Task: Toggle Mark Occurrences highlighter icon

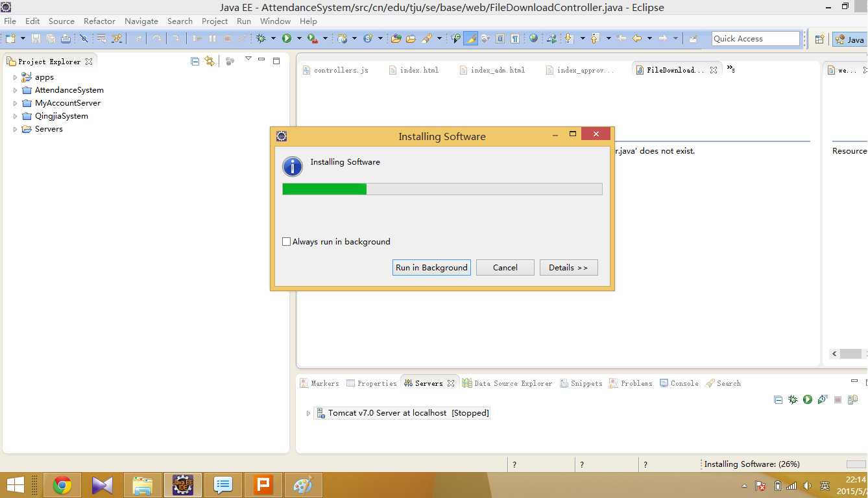Action: point(472,38)
